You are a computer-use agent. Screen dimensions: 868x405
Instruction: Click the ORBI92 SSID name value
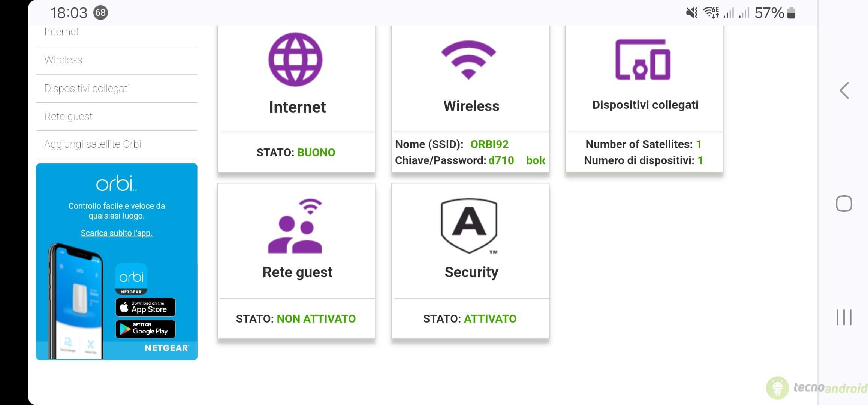click(x=489, y=144)
